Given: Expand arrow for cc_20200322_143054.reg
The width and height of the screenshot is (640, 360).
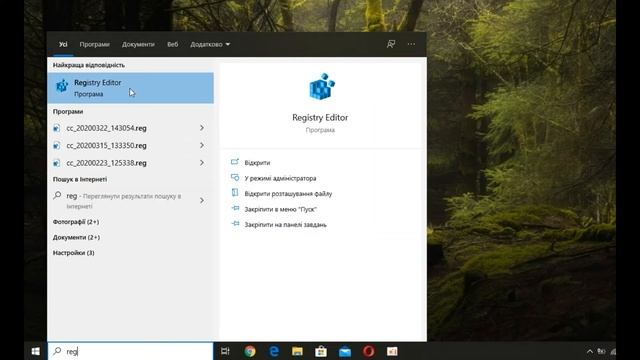Looking at the screenshot, I should [x=202, y=128].
